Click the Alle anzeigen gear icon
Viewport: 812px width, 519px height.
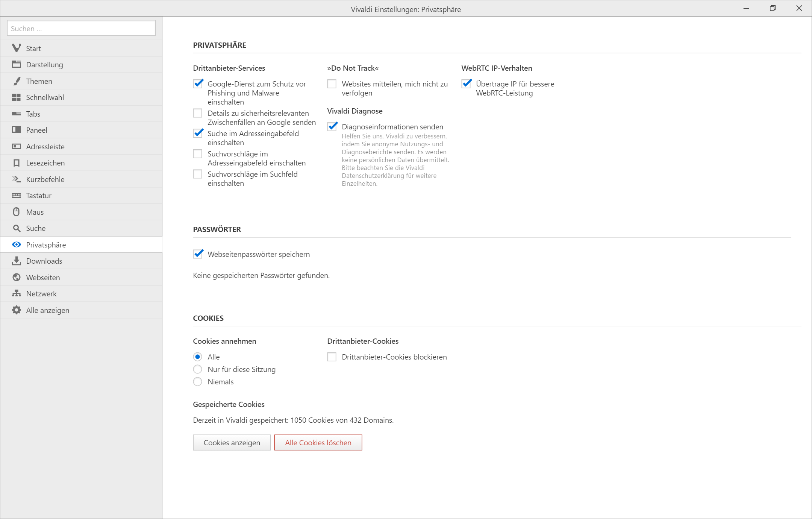tap(16, 310)
